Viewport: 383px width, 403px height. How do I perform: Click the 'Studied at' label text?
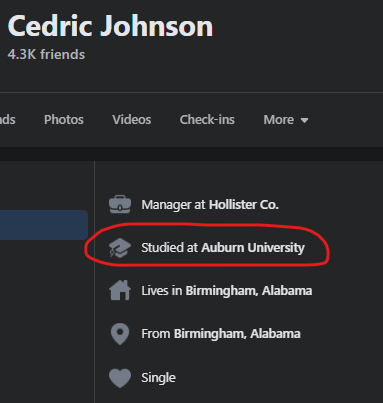pyautogui.click(x=170, y=247)
